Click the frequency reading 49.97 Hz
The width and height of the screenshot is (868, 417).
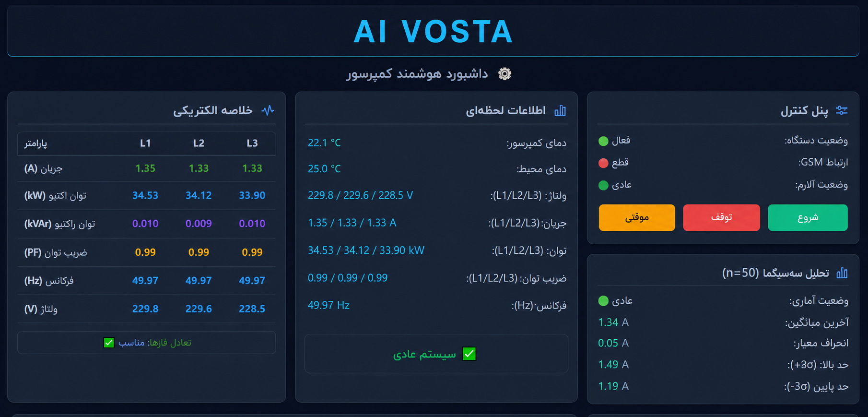pyautogui.click(x=328, y=305)
